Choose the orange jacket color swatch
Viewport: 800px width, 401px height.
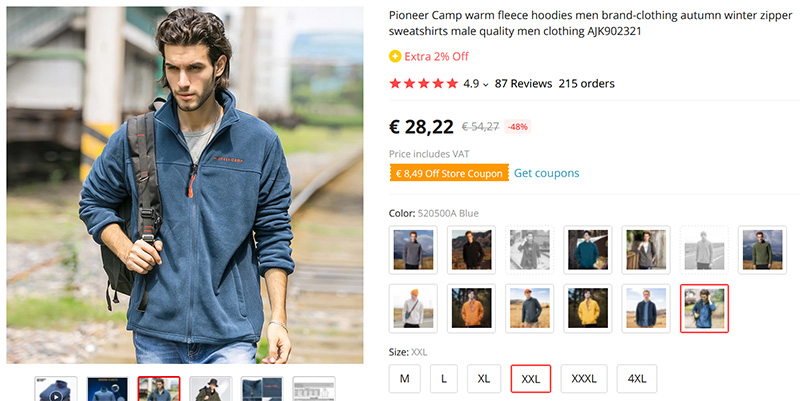click(x=471, y=308)
